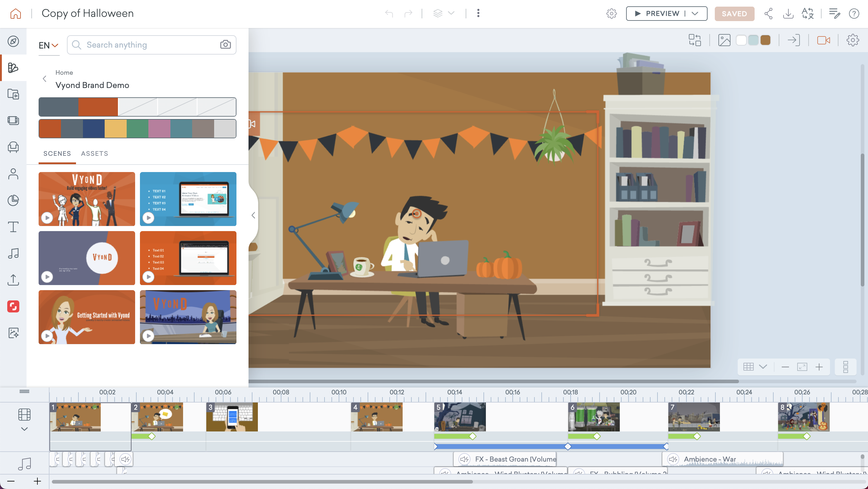The width and height of the screenshot is (868, 489).
Task: Open the AI image generator tab
Action: coord(13,333)
